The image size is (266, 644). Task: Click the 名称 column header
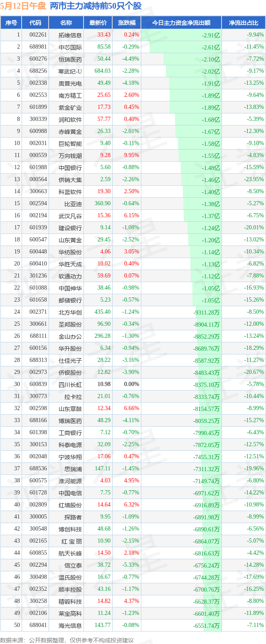point(66,23)
